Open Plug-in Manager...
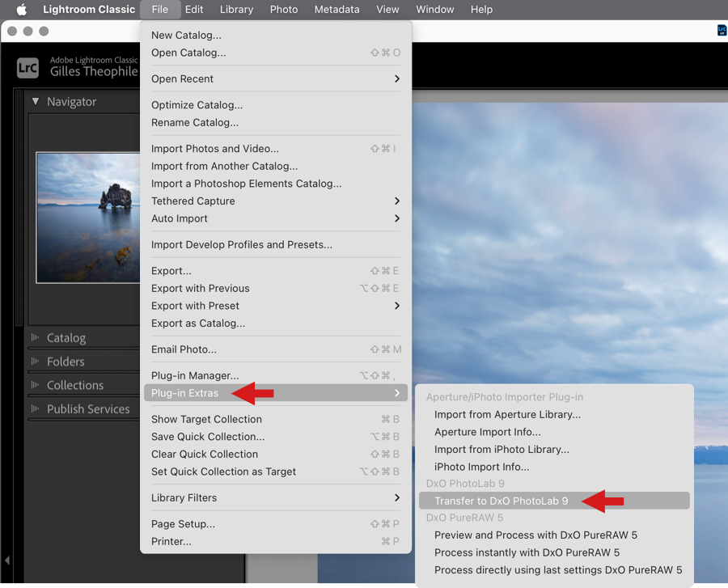 (276, 375)
